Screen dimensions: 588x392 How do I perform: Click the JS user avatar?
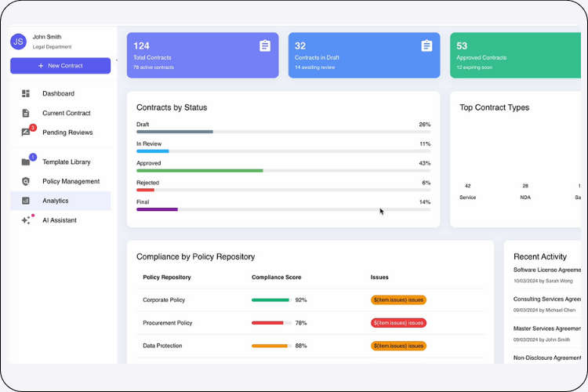pyautogui.click(x=19, y=42)
